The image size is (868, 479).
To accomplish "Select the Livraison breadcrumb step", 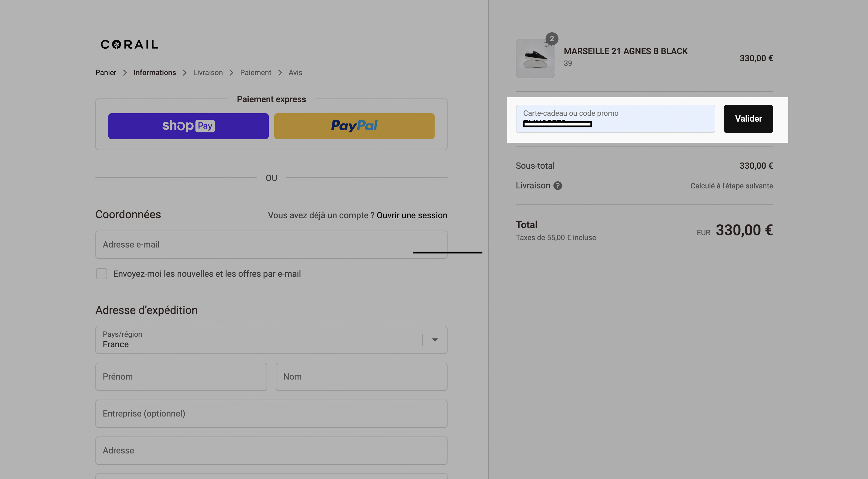I will click(x=208, y=73).
